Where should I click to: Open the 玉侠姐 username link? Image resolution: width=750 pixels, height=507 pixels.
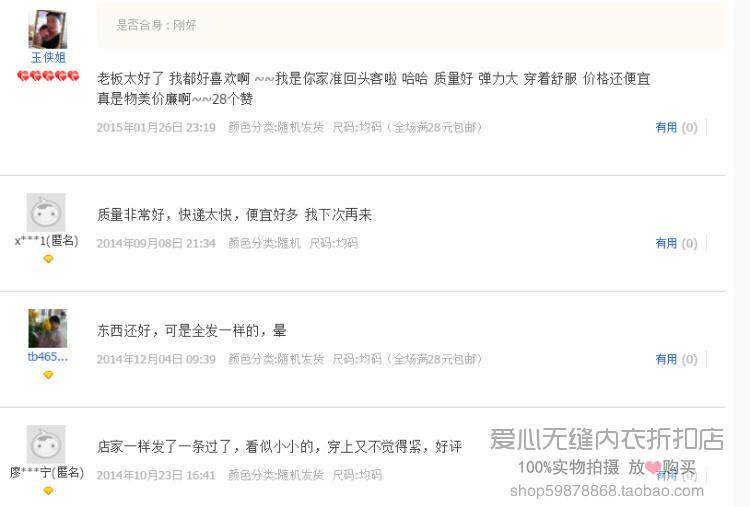(x=48, y=58)
